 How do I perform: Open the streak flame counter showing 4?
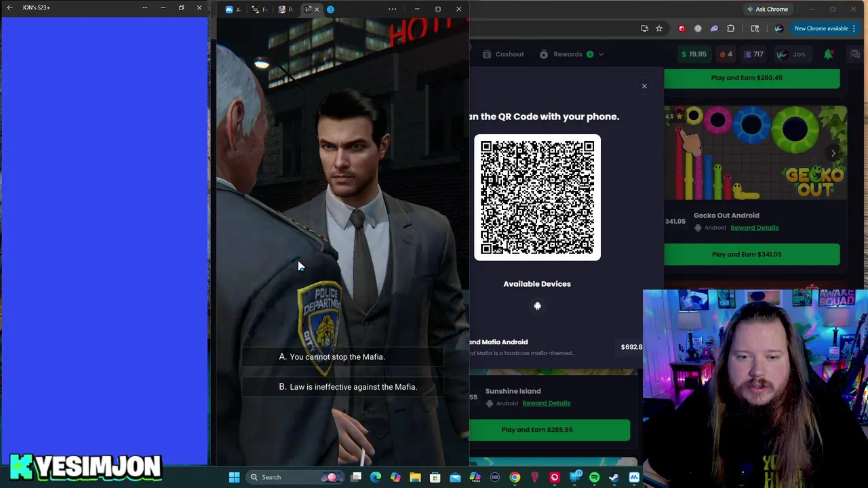pyautogui.click(x=726, y=54)
